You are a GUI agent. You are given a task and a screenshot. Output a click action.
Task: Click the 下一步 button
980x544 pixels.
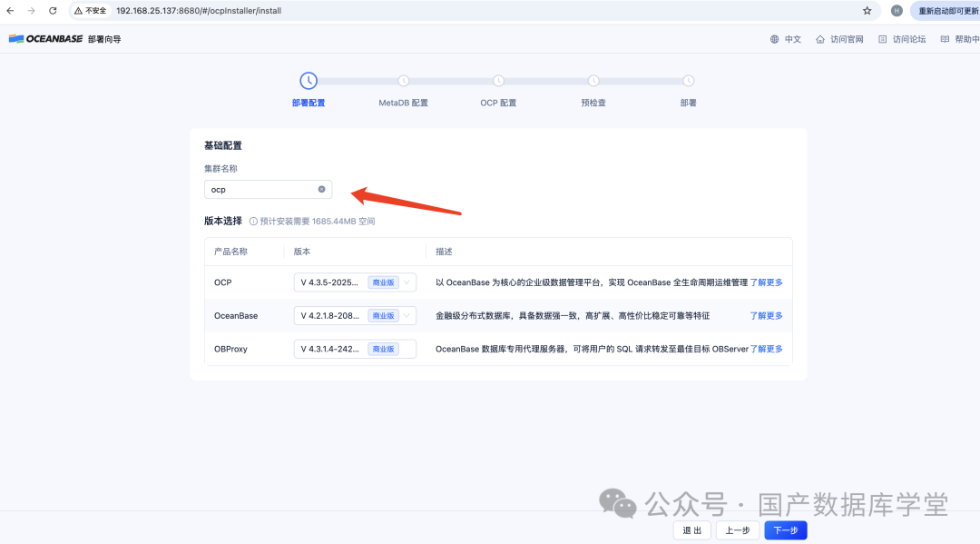coord(786,530)
